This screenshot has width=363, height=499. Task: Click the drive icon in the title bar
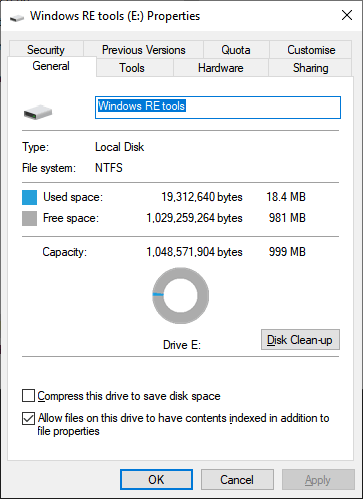pos(17,17)
